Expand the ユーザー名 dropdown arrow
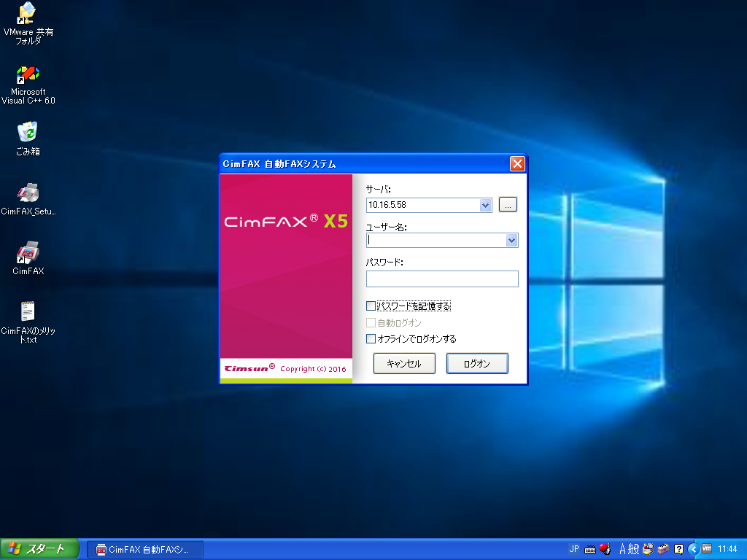The width and height of the screenshot is (747, 560). pyautogui.click(x=511, y=241)
